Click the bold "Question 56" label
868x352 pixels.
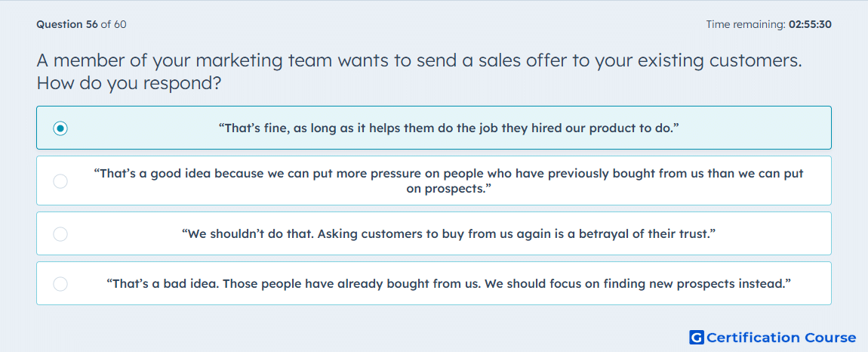(x=67, y=24)
